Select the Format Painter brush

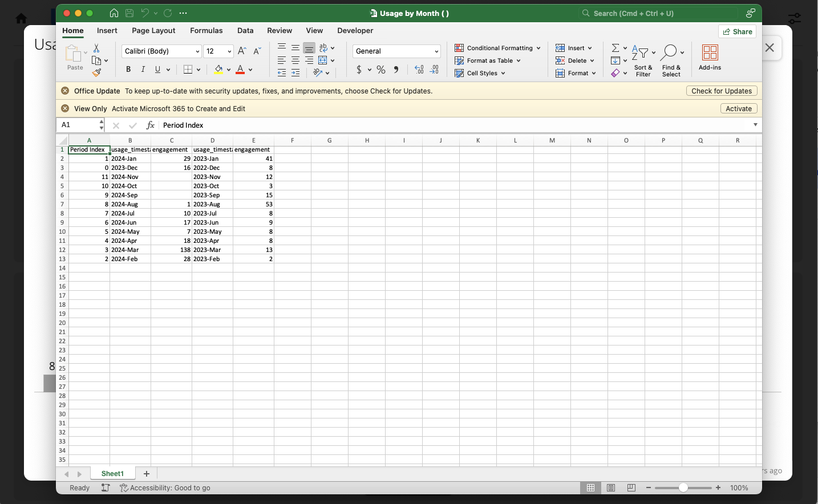[96, 72]
